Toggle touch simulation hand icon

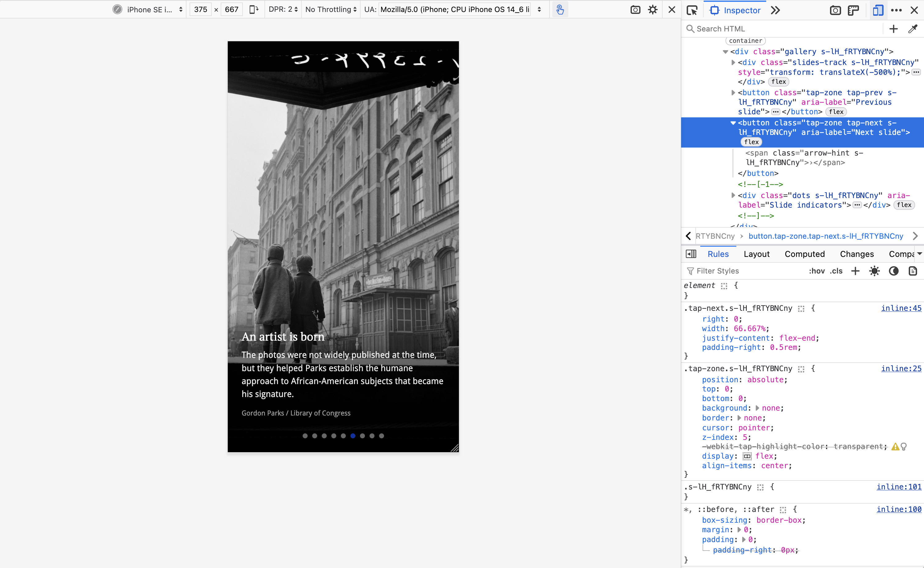pos(560,9)
